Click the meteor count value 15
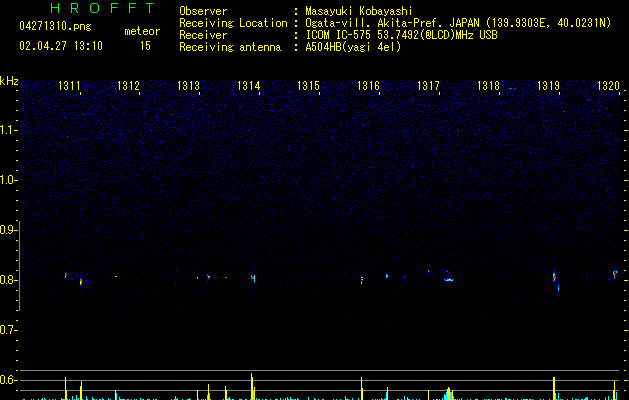This screenshot has width=629, height=400. [145, 46]
